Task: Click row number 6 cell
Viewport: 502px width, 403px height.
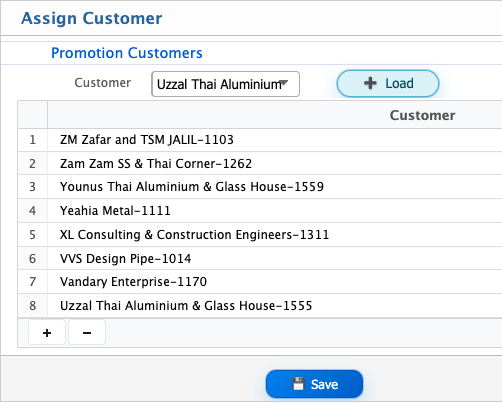Action: coord(32,258)
